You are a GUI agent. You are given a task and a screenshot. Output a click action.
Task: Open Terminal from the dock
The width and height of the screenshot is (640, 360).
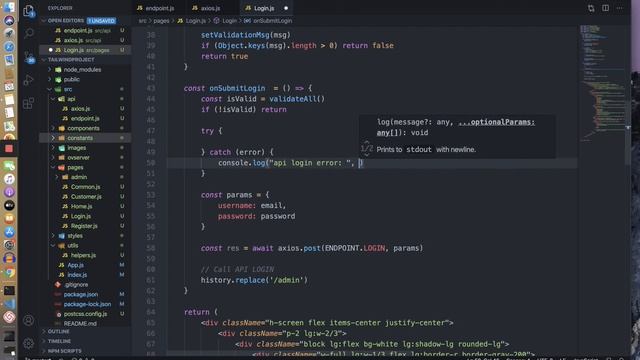point(9,290)
